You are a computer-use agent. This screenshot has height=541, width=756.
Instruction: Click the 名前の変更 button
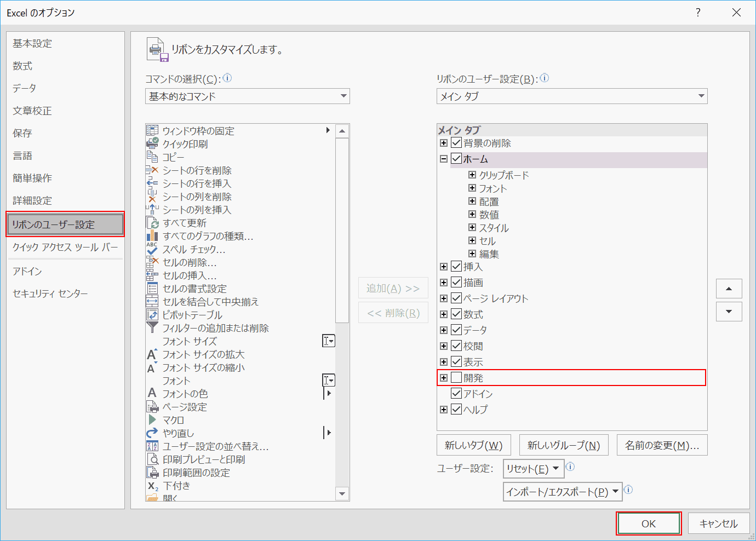point(662,445)
